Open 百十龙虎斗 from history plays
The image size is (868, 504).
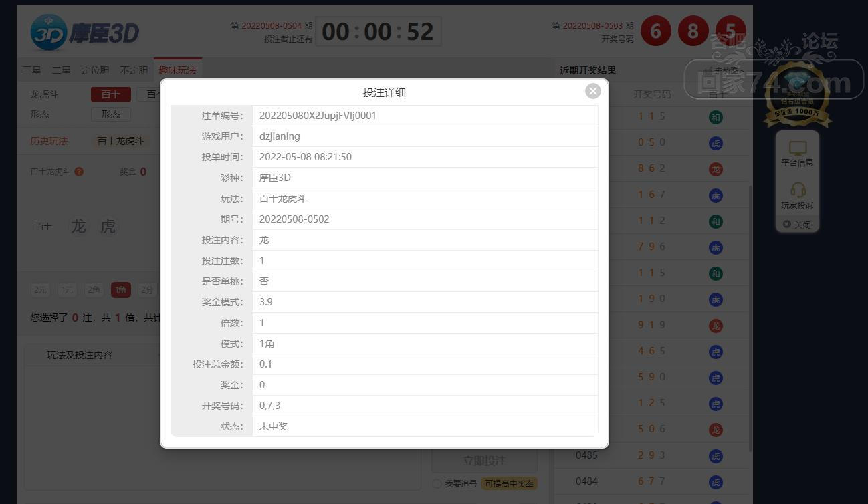[x=120, y=141]
